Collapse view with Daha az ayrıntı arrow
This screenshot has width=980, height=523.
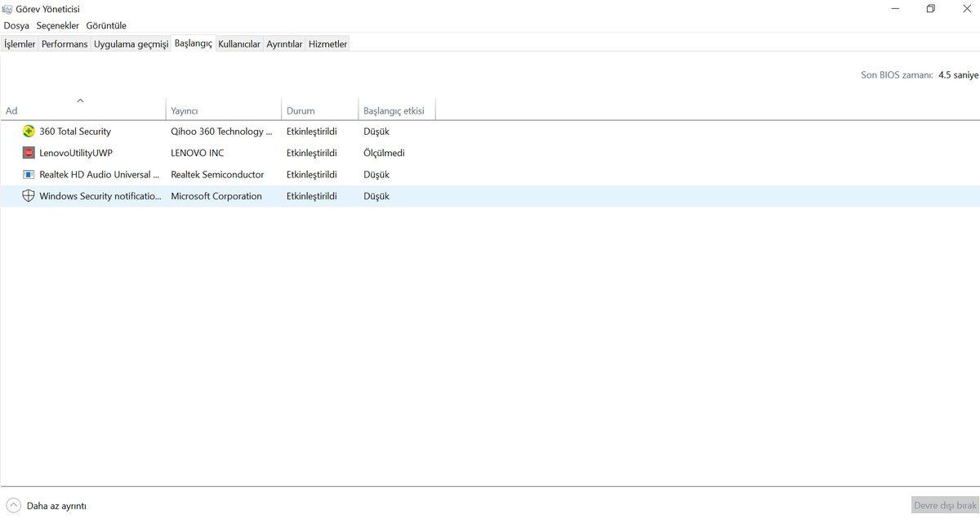pyautogui.click(x=13, y=506)
